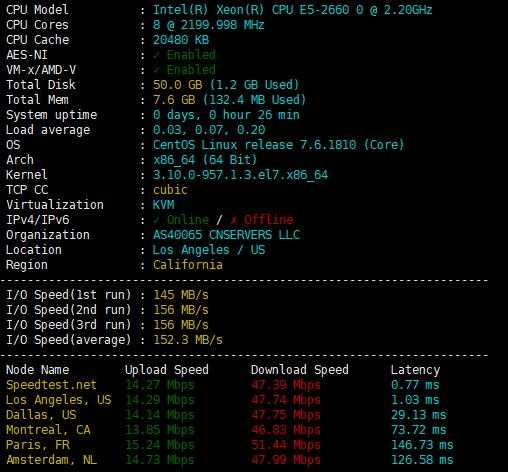508x472 pixels.
Task: Click the CPU Cache value 20480 KB
Action: [181, 40]
